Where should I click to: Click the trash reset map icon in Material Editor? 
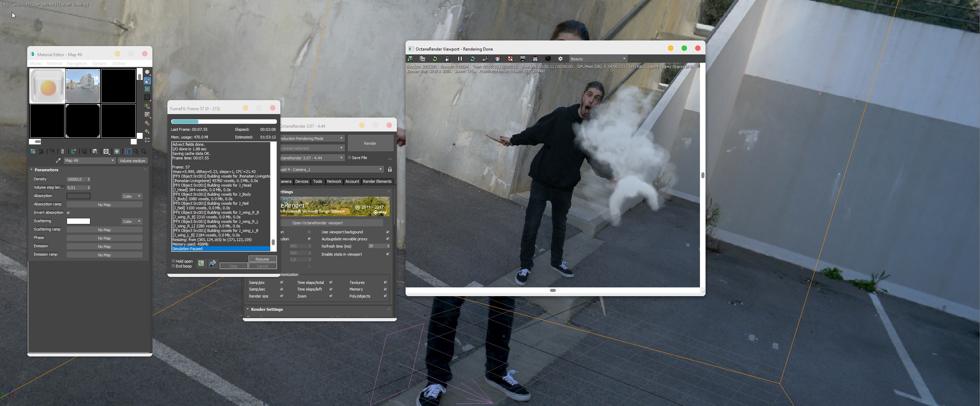pyautogui.click(x=63, y=151)
